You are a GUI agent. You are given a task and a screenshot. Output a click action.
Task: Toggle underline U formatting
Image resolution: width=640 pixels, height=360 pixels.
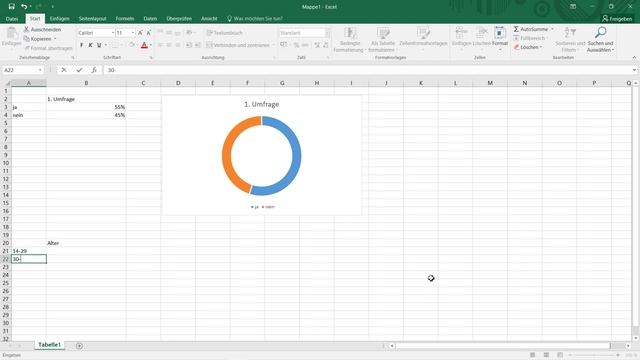point(99,45)
